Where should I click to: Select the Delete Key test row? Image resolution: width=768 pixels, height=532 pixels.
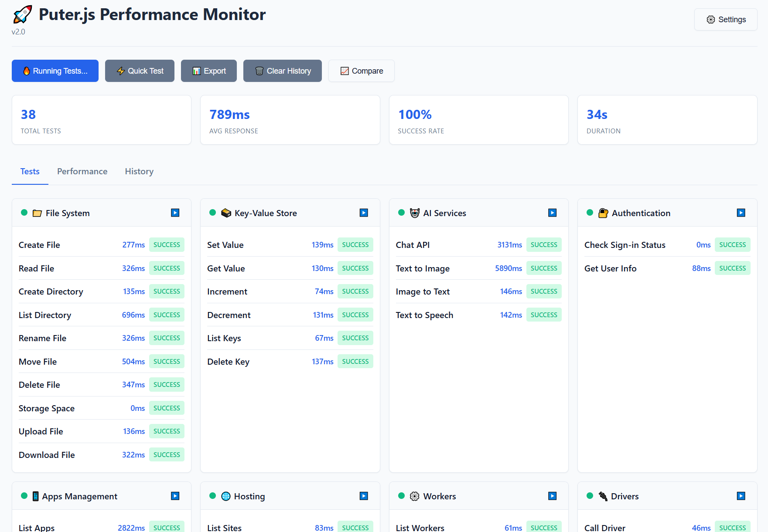tap(290, 362)
